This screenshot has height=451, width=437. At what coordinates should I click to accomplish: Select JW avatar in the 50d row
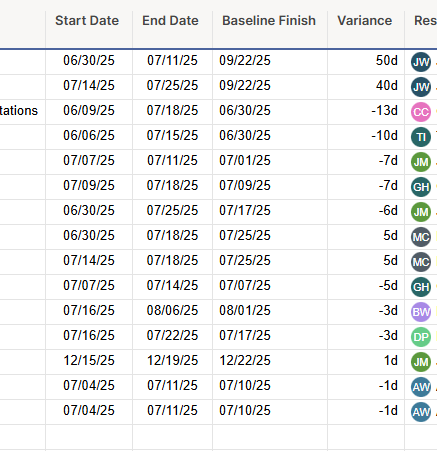point(421,62)
